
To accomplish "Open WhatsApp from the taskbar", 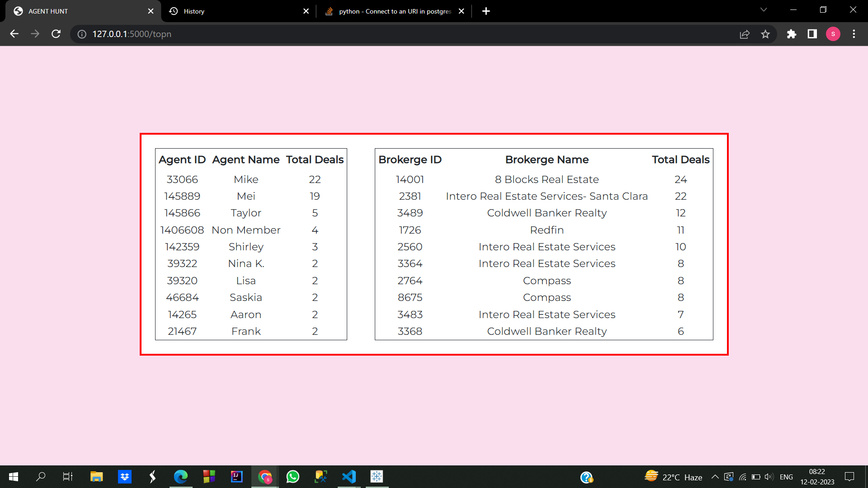I will (293, 477).
